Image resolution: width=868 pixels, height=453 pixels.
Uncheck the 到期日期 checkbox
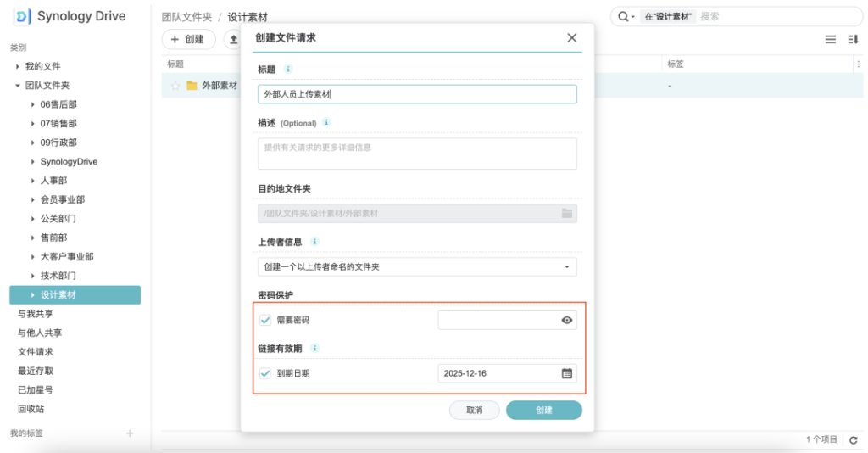265,373
